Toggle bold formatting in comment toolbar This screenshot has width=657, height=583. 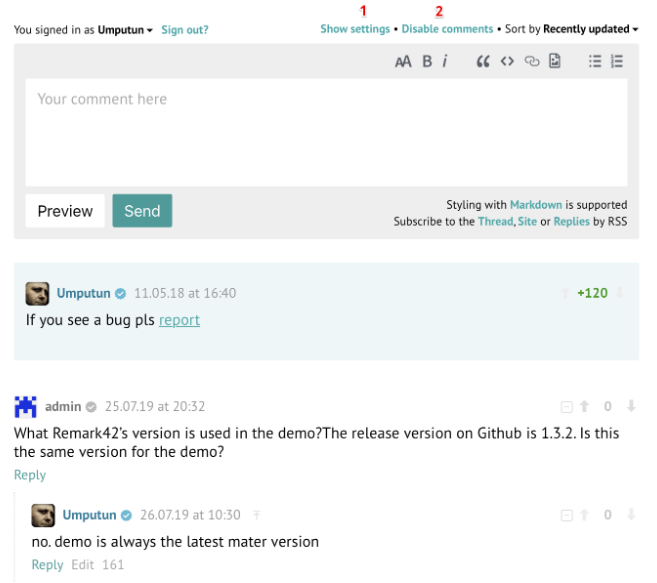click(x=427, y=62)
